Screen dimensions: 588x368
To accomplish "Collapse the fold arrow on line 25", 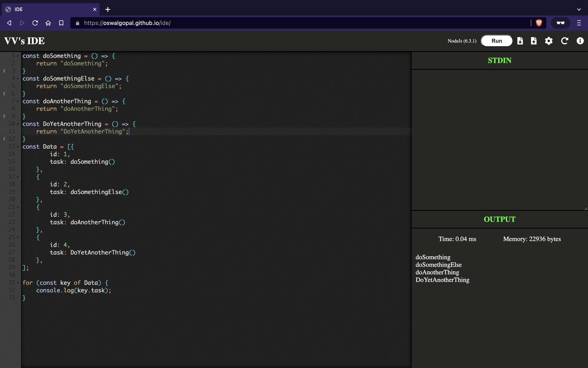I will tap(18, 238).
